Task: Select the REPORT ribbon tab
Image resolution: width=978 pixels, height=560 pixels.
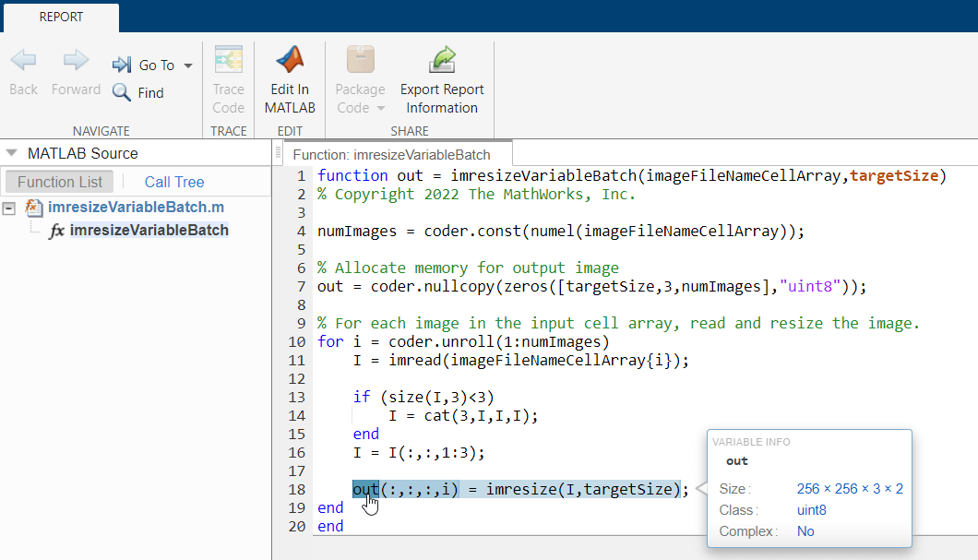Action: click(x=60, y=17)
